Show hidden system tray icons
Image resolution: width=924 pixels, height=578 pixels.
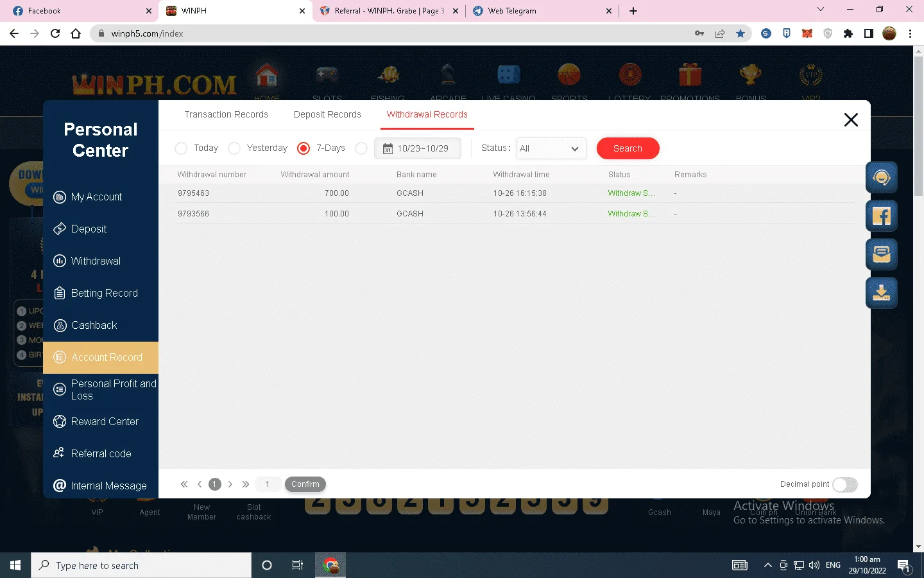click(x=767, y=565)
